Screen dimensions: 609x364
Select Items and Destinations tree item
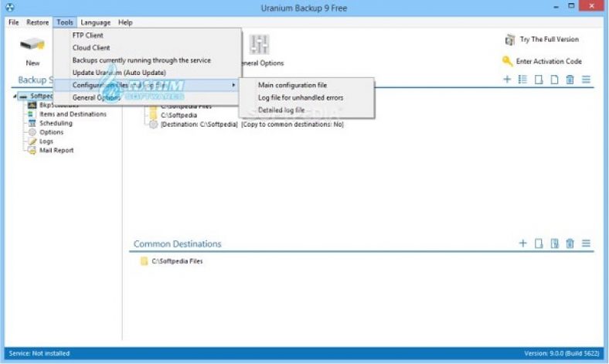(73, 114)
